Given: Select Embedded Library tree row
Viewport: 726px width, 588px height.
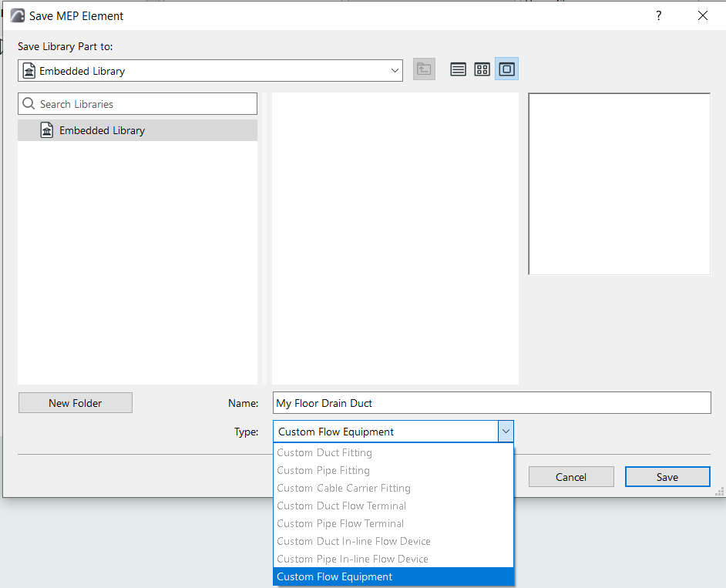Looking at the screenshot, I should tap(137, 130).
